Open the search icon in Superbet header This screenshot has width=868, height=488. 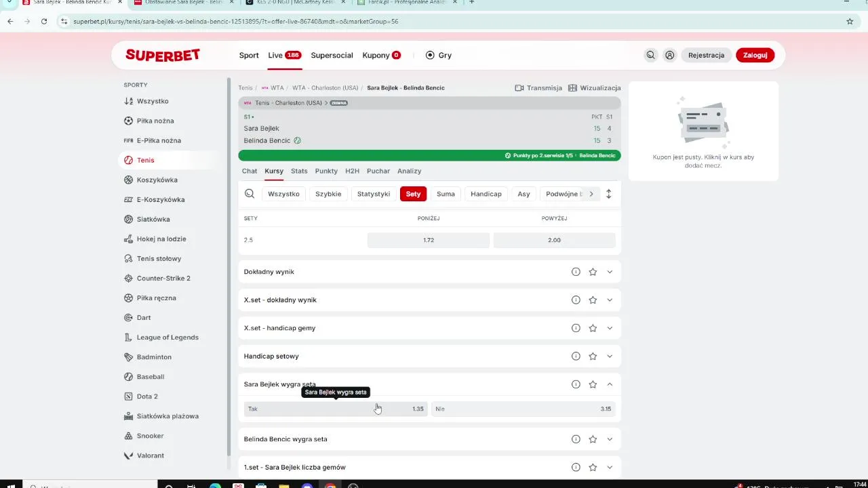[x=650, y=56]
